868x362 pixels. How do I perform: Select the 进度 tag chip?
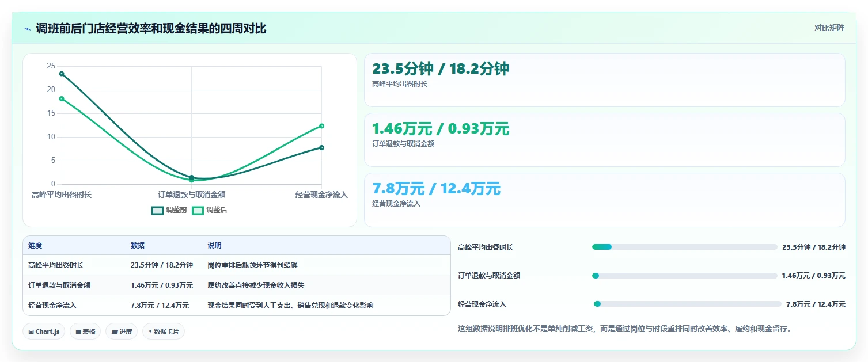(x=122, y=331)
